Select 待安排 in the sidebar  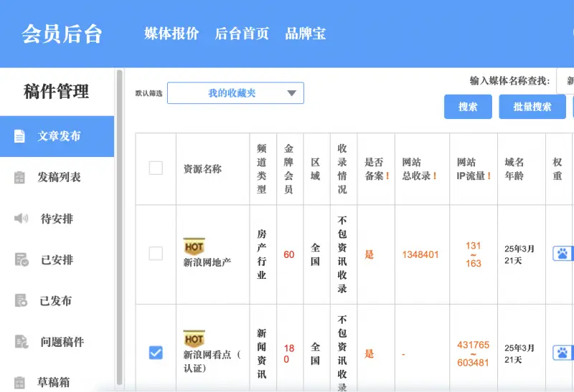coord(57,219)
